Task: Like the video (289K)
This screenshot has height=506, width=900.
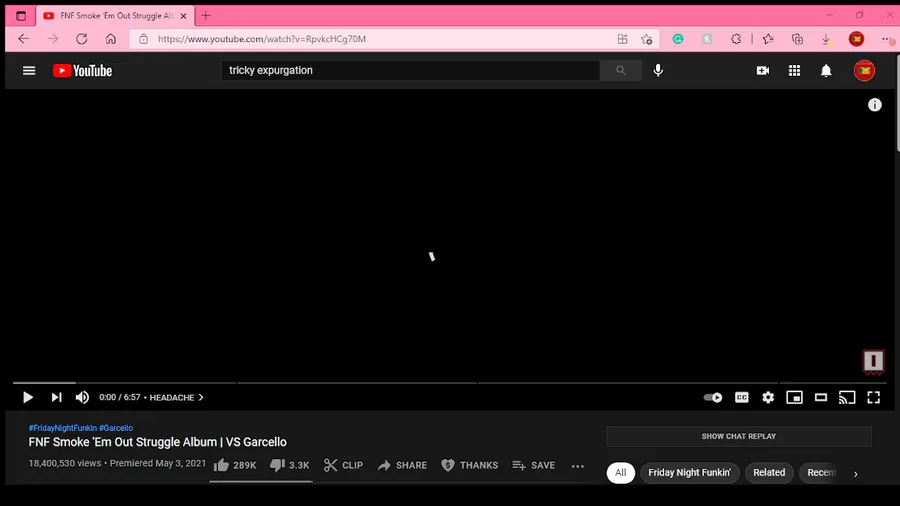Action: [235, 465]
